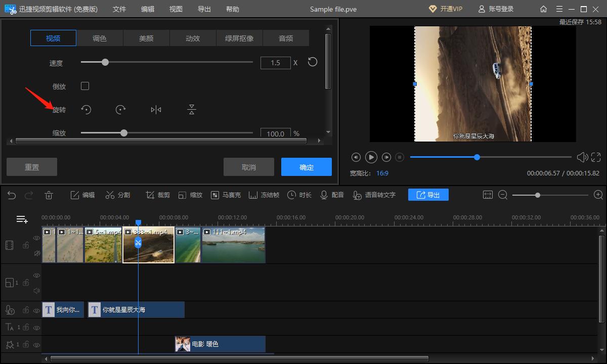Mute the main video track audio
Screen dimensions: 607x364
pyautogui.click(x=36, y=253)
